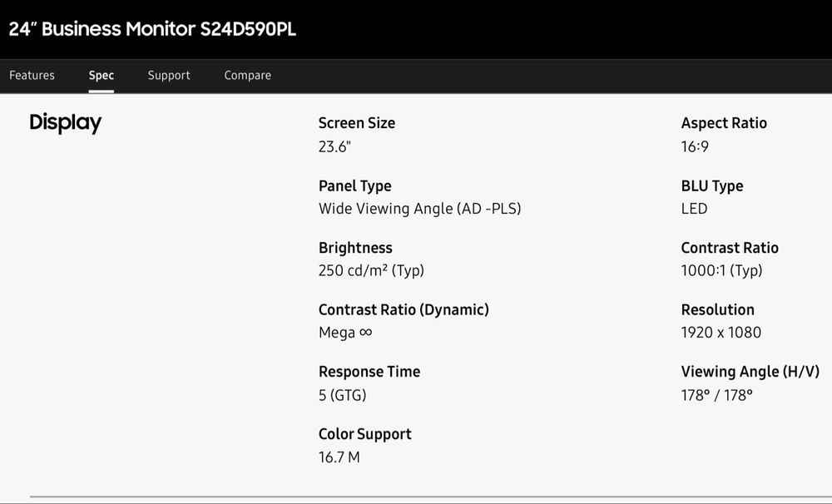The width and height of the screenshot is (832, 504).
Task: Click the Contrast Ratio (Dynamic) label
Action: click(404, 310)
